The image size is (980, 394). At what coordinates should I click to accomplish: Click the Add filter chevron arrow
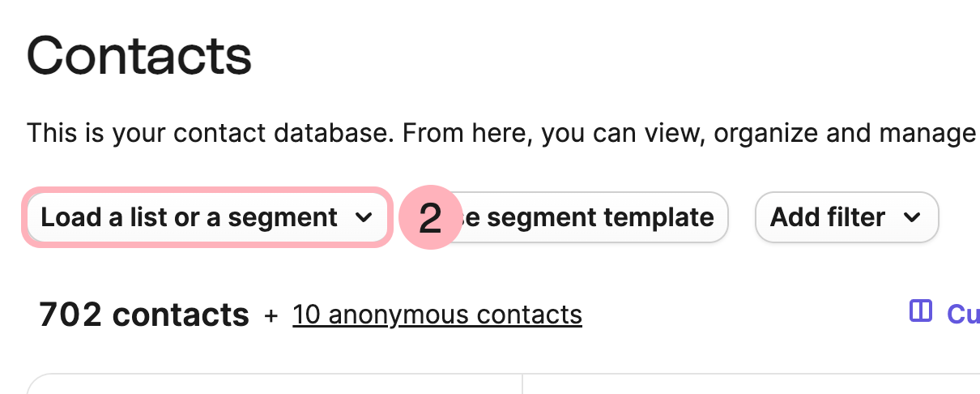(912, 217)
